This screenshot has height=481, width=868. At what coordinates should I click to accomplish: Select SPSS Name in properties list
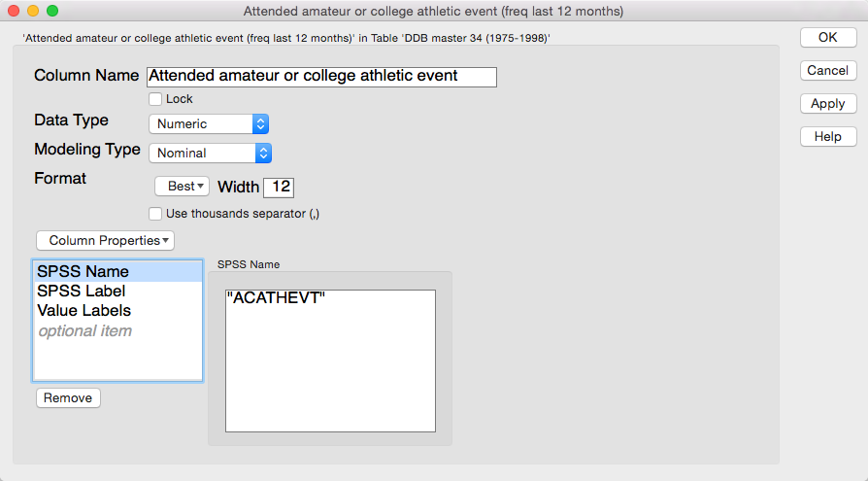[x=117, y=271]
